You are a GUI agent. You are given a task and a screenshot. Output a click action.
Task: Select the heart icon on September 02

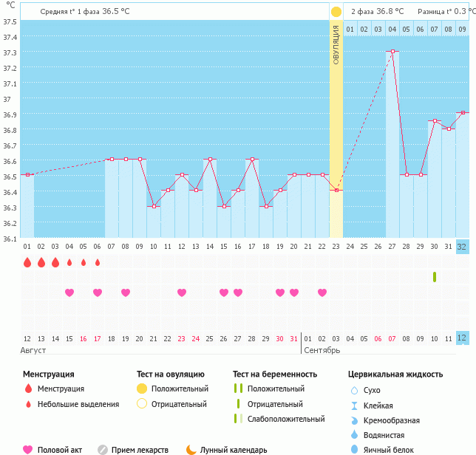coord(322,292)
